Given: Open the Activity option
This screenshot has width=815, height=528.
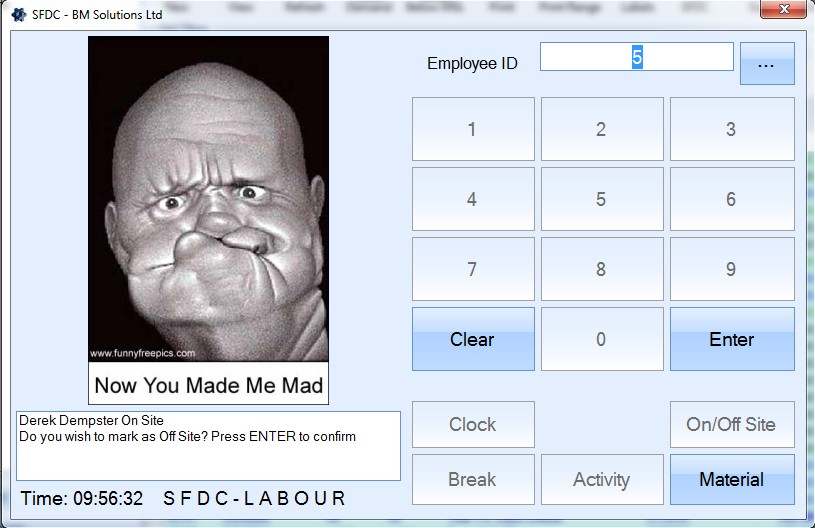Looking at the screenshot, I should point(602,480).
